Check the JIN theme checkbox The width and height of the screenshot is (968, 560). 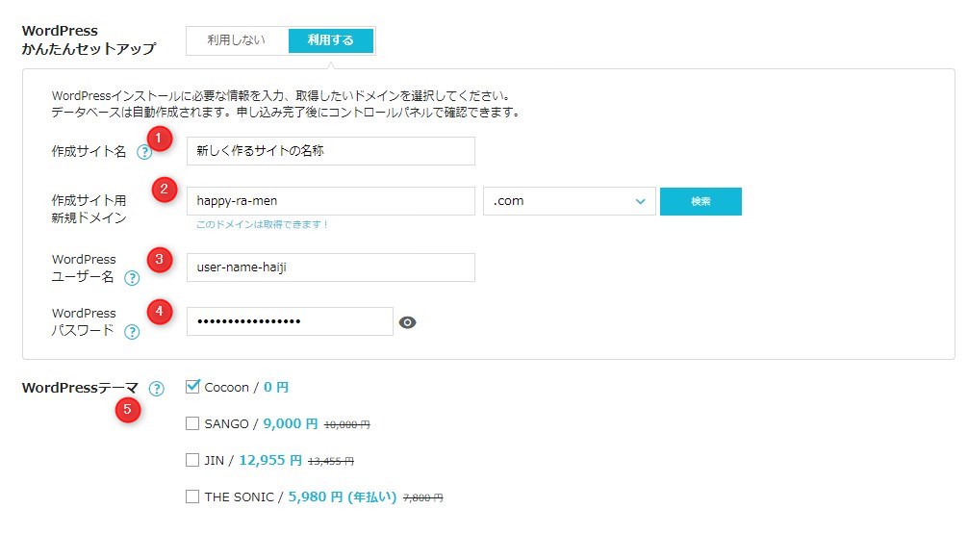192,460
